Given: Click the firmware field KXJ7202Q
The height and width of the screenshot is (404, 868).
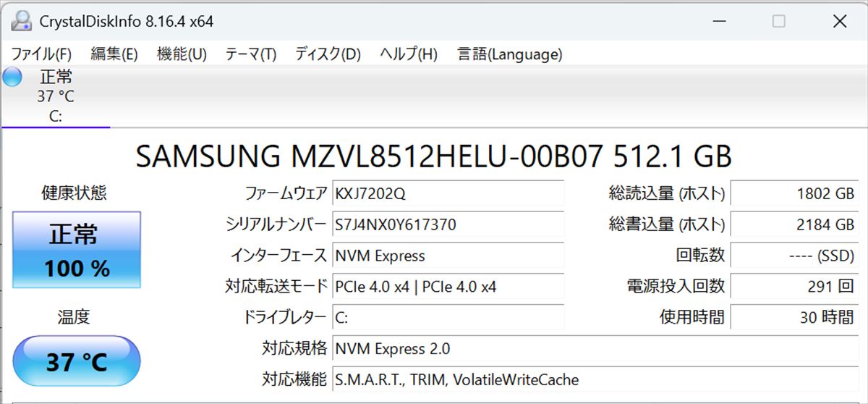Looking at the screenshot, I should click(x=448, y=194).
